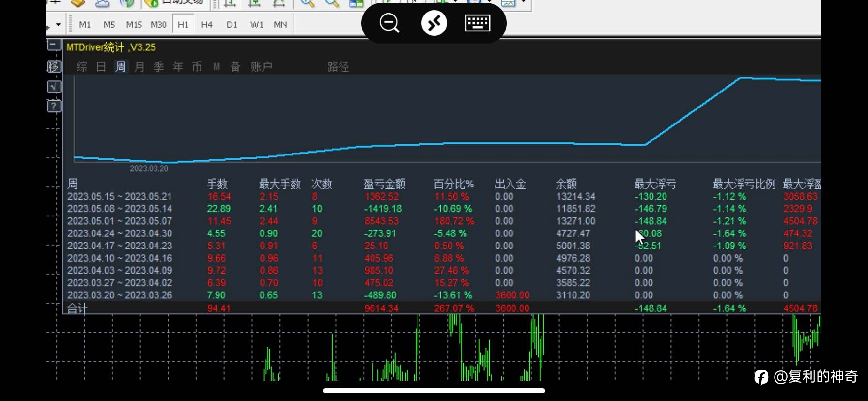Open the remote desktop session menu button

434,23
